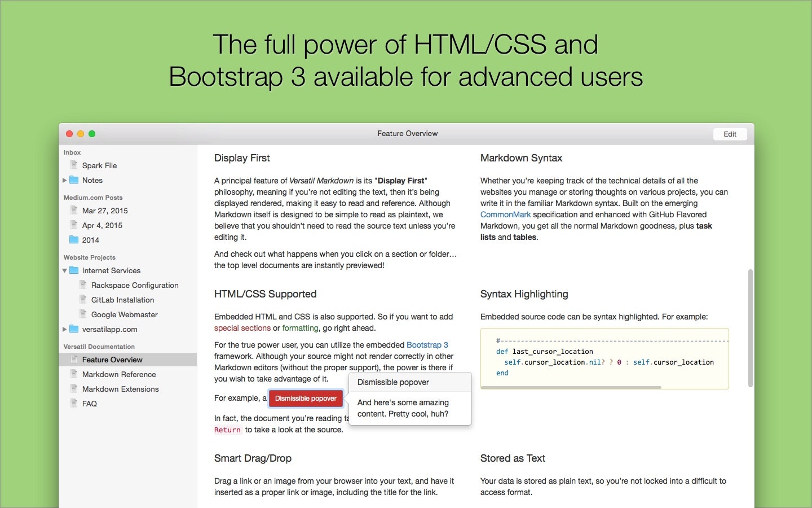Click the vertical scrollbar of the document

750,328
